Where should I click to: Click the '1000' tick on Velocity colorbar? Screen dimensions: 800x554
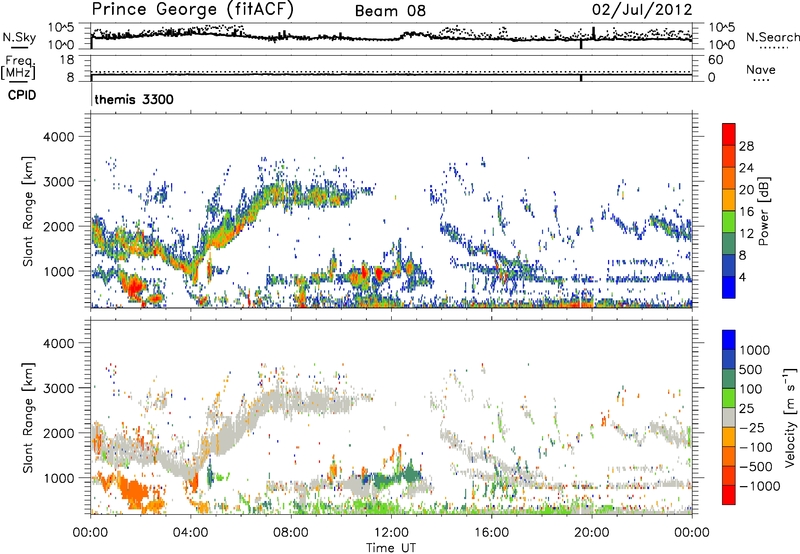tap(755, 350)
